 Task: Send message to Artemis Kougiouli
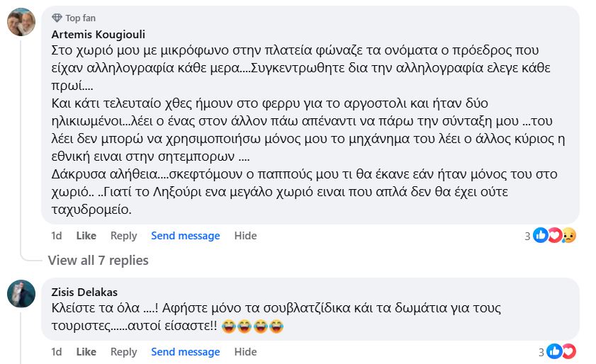[185, 236]
